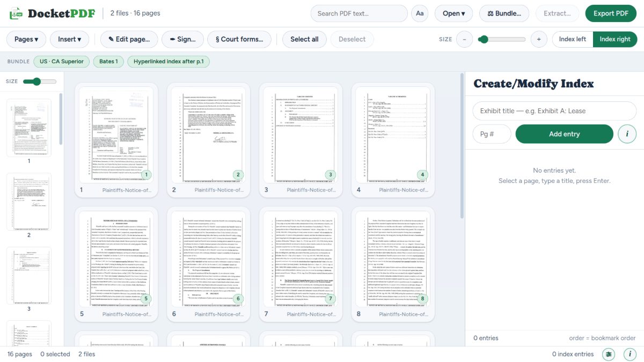Click 'order = bookmark order' text

[602, 338]
